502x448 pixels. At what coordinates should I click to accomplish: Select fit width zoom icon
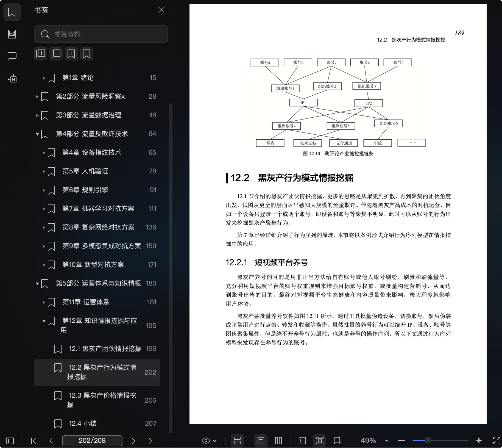pos(337,441)
